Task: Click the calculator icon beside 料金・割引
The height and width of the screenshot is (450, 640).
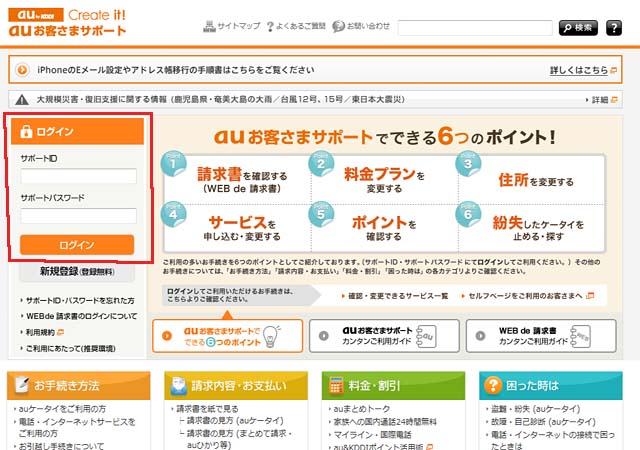Action: pyautogui.click(x=336, y=385)
